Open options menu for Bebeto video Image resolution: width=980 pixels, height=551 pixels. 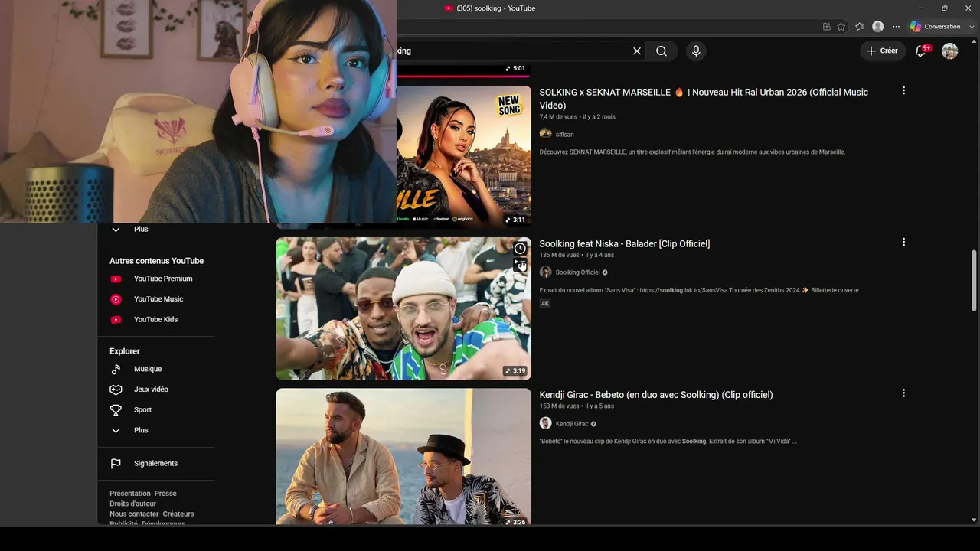click(x=903, y=393)
